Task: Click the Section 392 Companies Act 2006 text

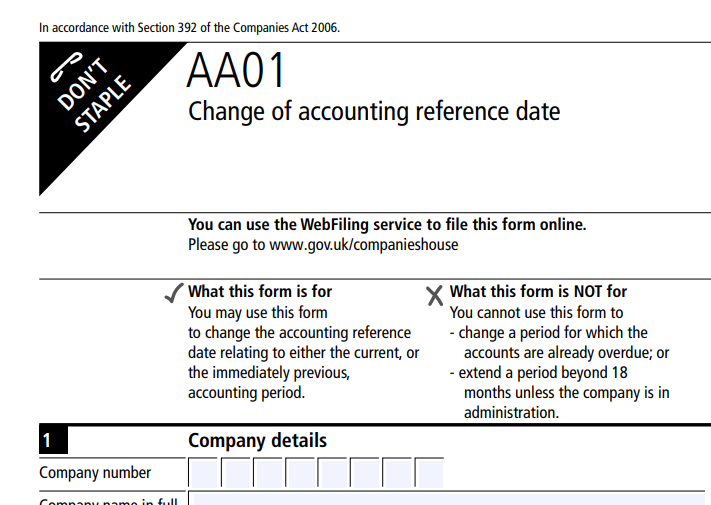Action: [189, 27]
